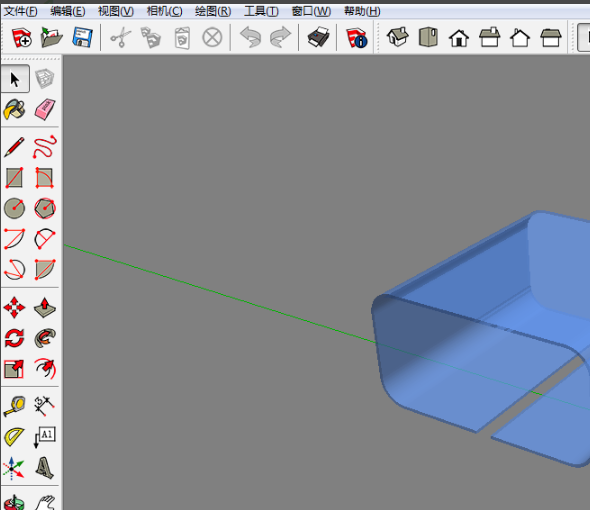The image size is (590, 510).
Task: Select the arrow Select tool
Action: pos(15,79)
